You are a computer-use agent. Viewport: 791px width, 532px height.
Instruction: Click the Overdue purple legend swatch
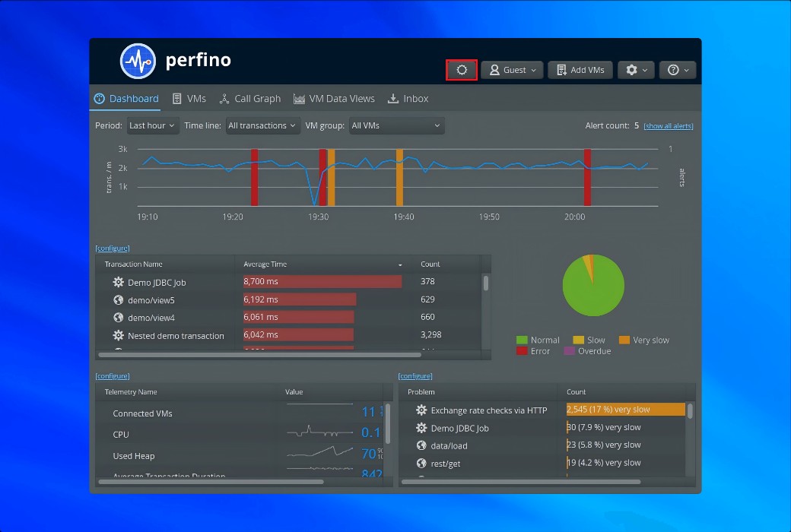point(569,351)
